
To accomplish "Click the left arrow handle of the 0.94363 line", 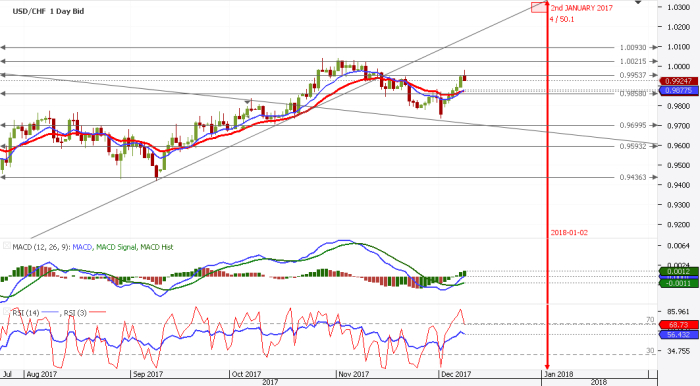I will pos(3,177).
